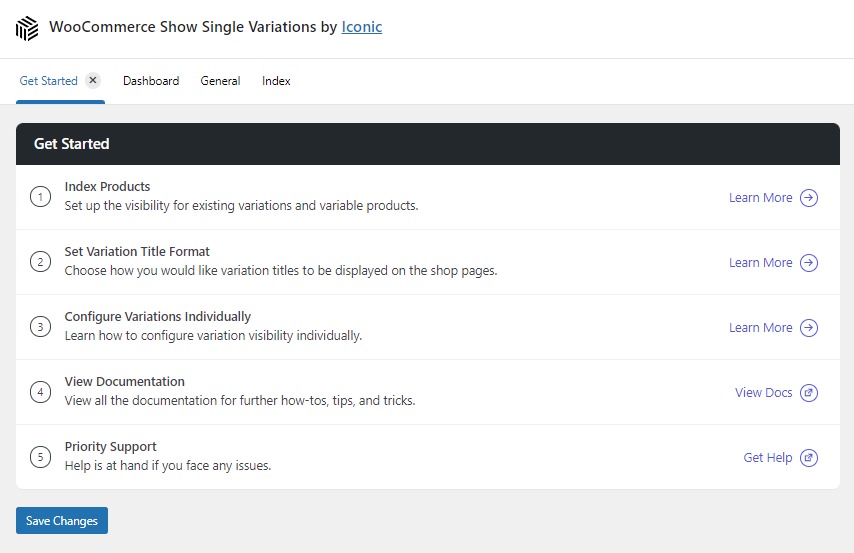Click external link icon beside View Docs
This screenshot has width=854, height=553.
tap(809, 392)
